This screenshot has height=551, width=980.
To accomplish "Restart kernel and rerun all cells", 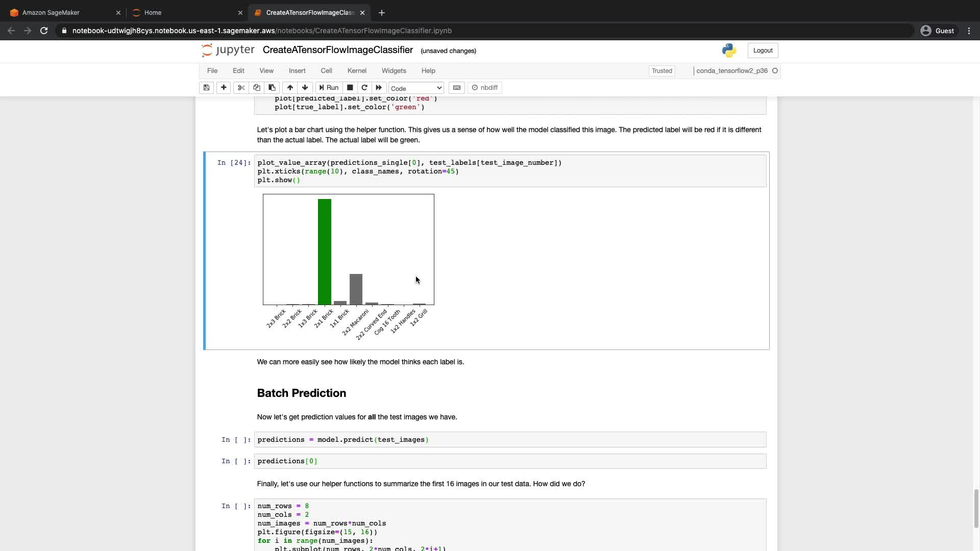I will click(379, 88).
